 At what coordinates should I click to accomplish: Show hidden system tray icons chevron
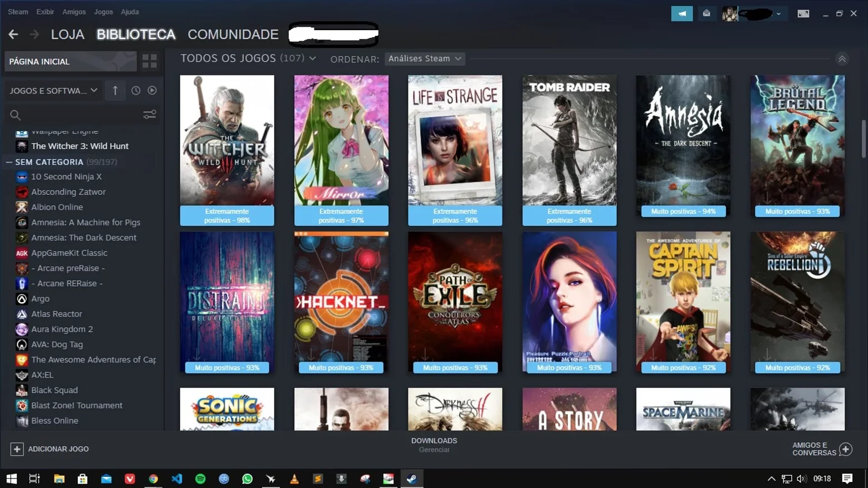pos(771,479)
